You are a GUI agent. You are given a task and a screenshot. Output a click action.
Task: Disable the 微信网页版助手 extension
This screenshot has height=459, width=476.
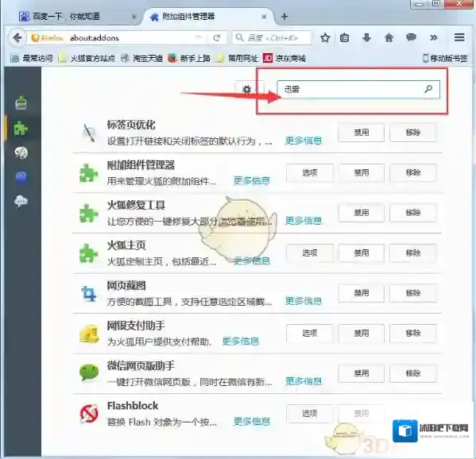pos(362,373)
